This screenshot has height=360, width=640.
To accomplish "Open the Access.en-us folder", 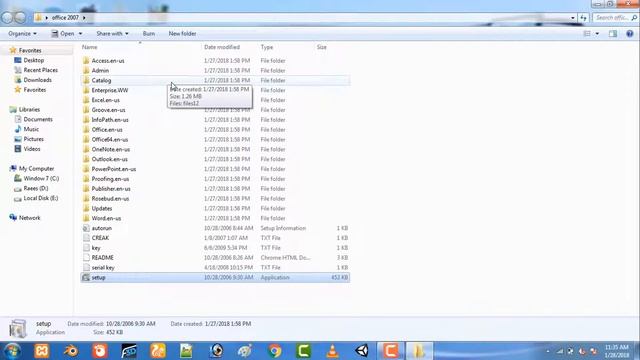I will point(108,60).
